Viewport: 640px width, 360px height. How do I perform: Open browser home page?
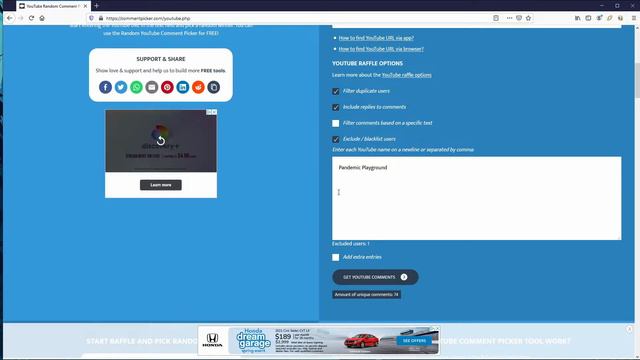pyautogui.click(x=42, y=18)
